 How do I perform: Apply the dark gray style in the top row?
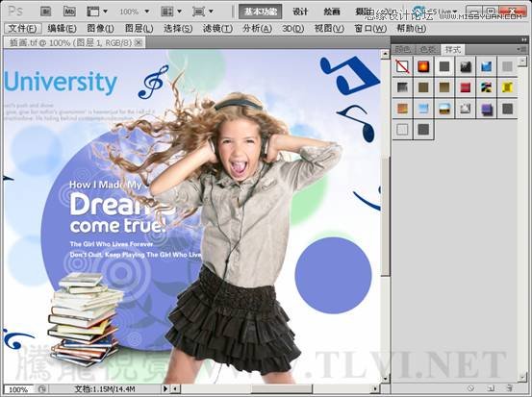pyautogui.click(x=444, y=66)
